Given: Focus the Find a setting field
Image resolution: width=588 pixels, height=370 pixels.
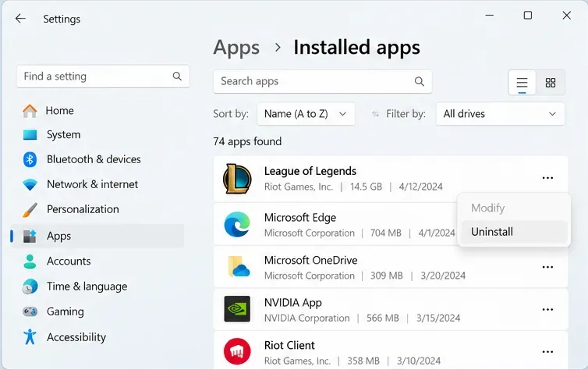Looking at the screenshot, I should (x=103, y=76).
